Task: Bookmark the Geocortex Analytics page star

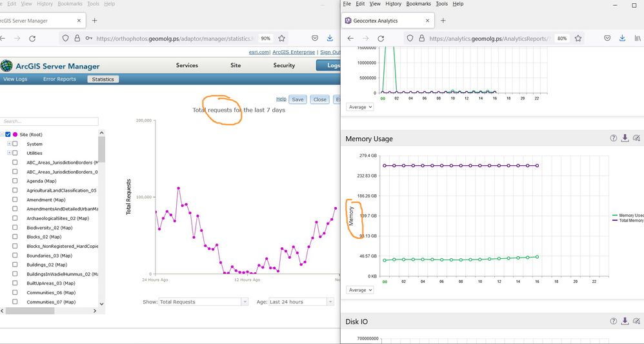Action: pos(578,38)
